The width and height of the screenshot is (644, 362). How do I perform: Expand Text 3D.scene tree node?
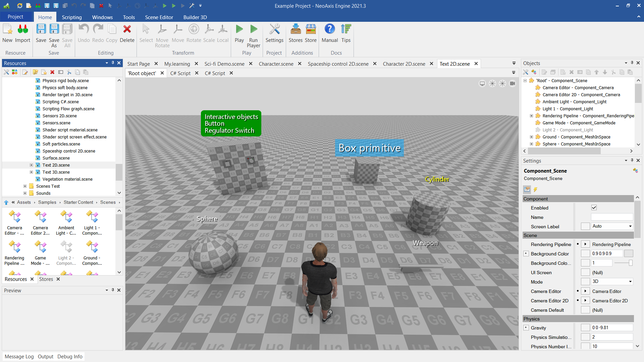click(x=31, y=172)
